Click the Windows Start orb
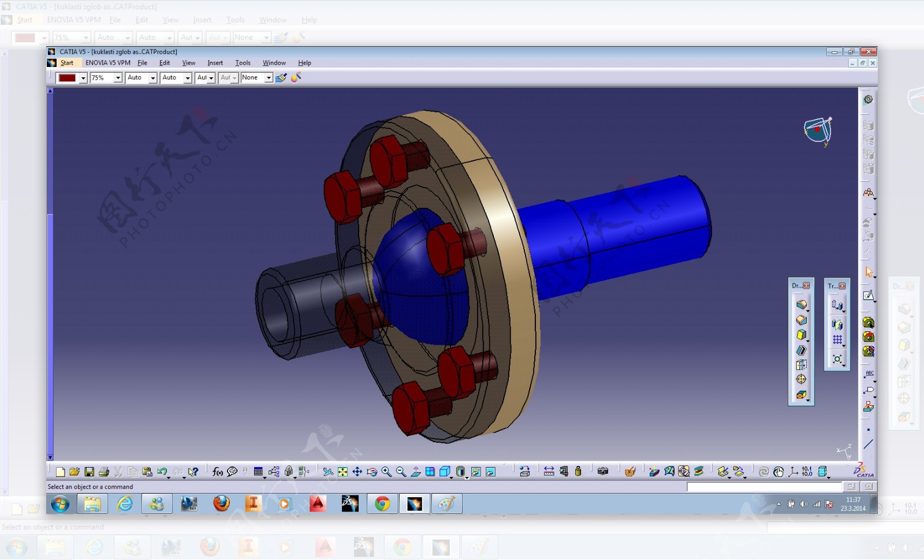This screenshot has height=560, width=924. [x=60, y=504]
